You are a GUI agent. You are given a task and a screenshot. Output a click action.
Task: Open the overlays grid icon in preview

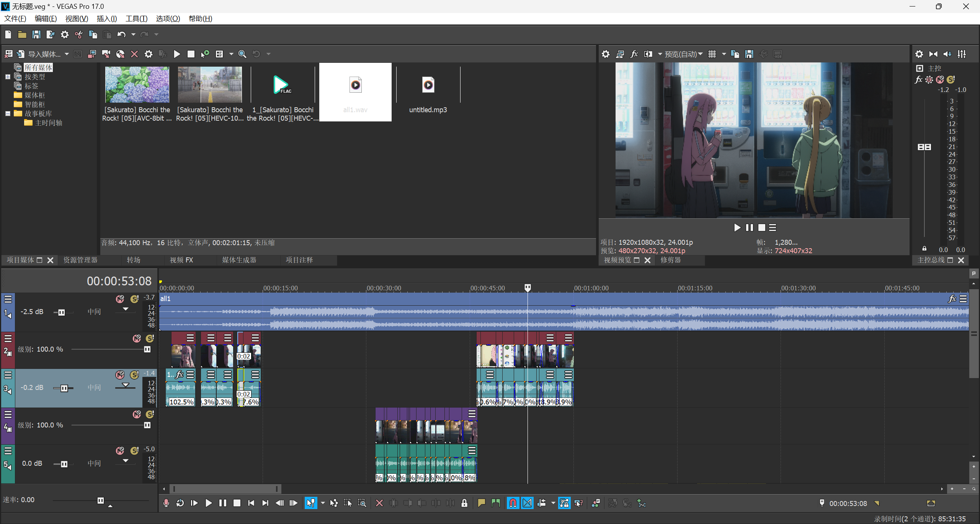[x=712, y=54]
